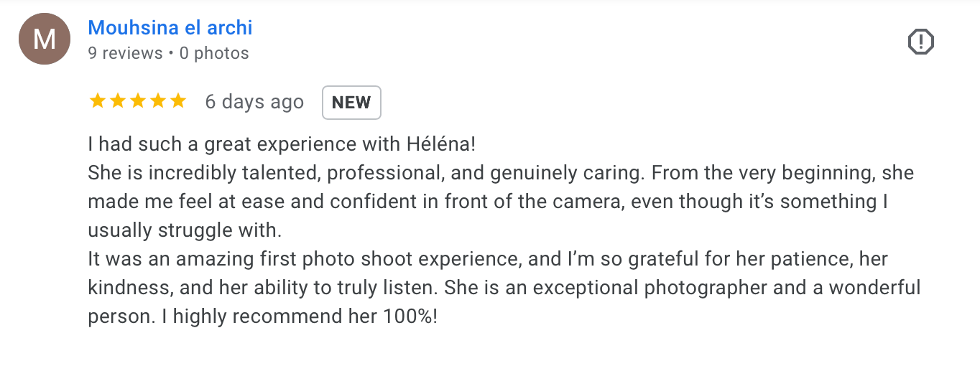This screenshot has height=366, width=980.
Task: Click the "NEW" badge next to date
Action: [351, 102]
